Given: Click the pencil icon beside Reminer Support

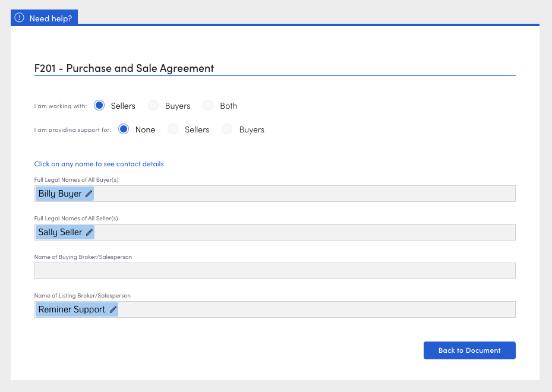Looking at the screenshot, I should pos(113,309).
